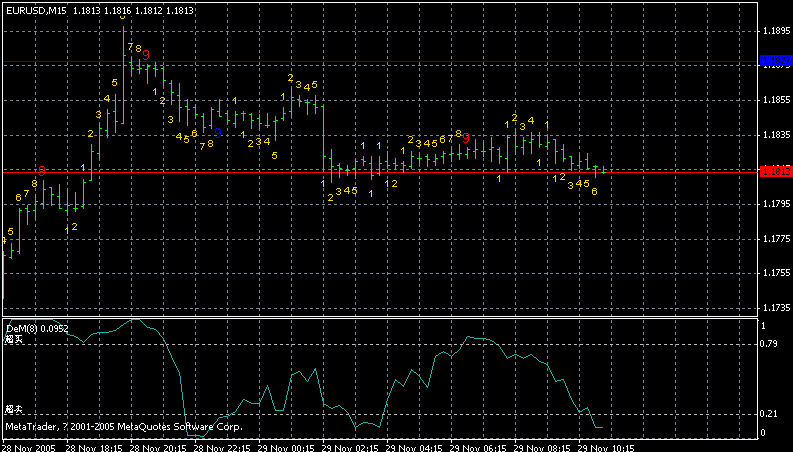Screen dimensions: 793x452
Task: Click the 1.1855 price axis label
Action: pyautogui.click(x=775, y=100)
